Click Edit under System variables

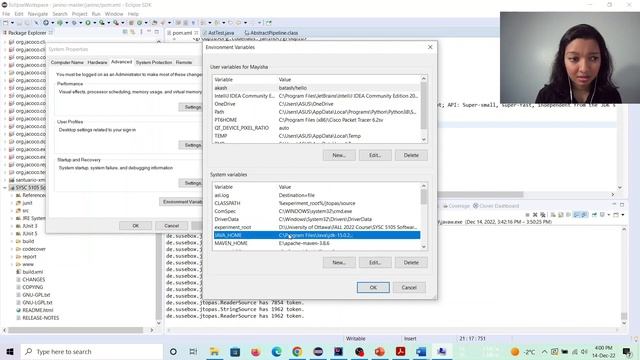(375, 262)
